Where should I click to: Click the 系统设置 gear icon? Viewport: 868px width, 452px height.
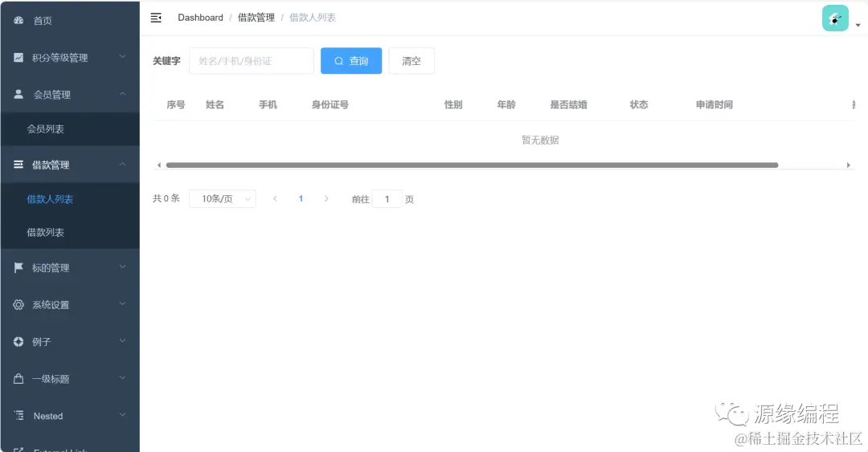(18, 305)
